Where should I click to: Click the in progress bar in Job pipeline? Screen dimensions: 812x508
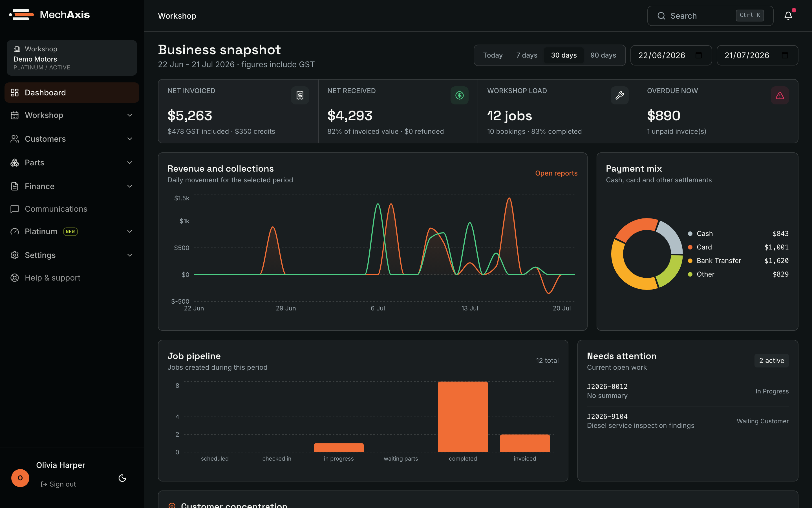[339, 448]
